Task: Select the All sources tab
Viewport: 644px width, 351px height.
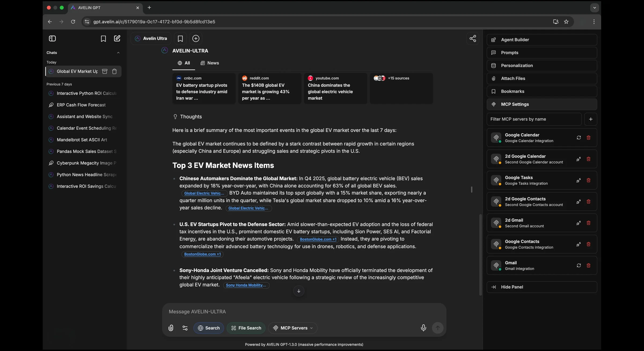Action: [x=184, y=63]
